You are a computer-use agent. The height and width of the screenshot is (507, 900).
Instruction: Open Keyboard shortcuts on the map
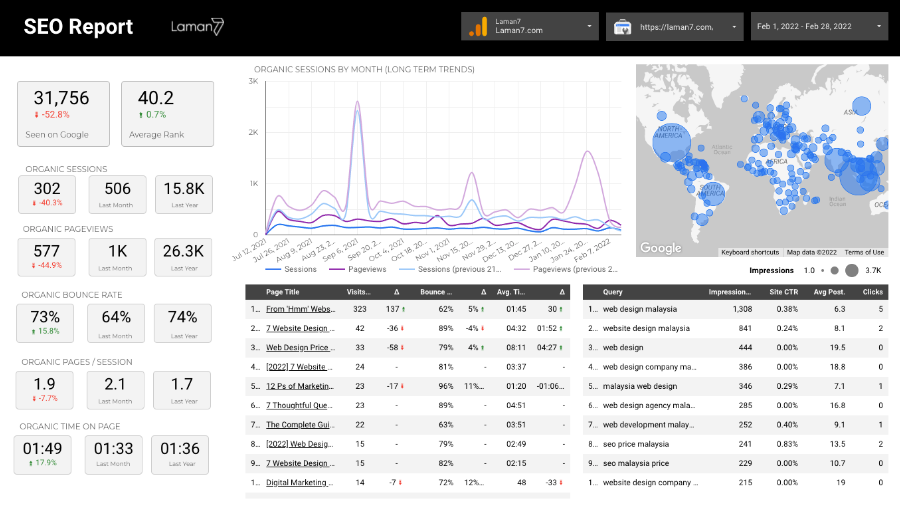(x=750, y=252)
